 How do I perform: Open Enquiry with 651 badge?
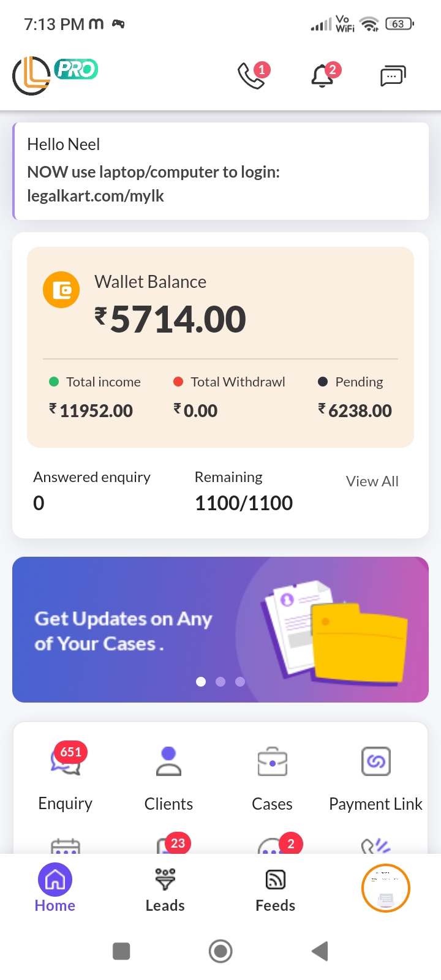tap(66, 763)
